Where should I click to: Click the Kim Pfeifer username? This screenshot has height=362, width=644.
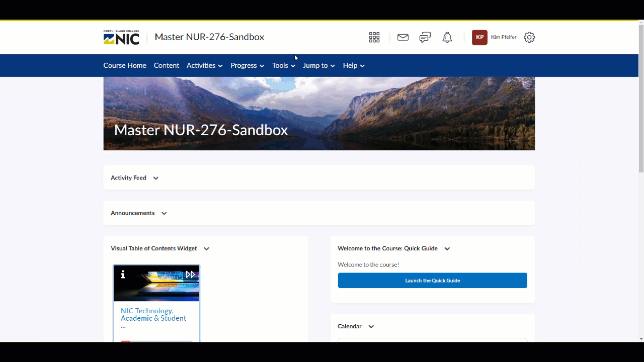click(x=504, y=37)
